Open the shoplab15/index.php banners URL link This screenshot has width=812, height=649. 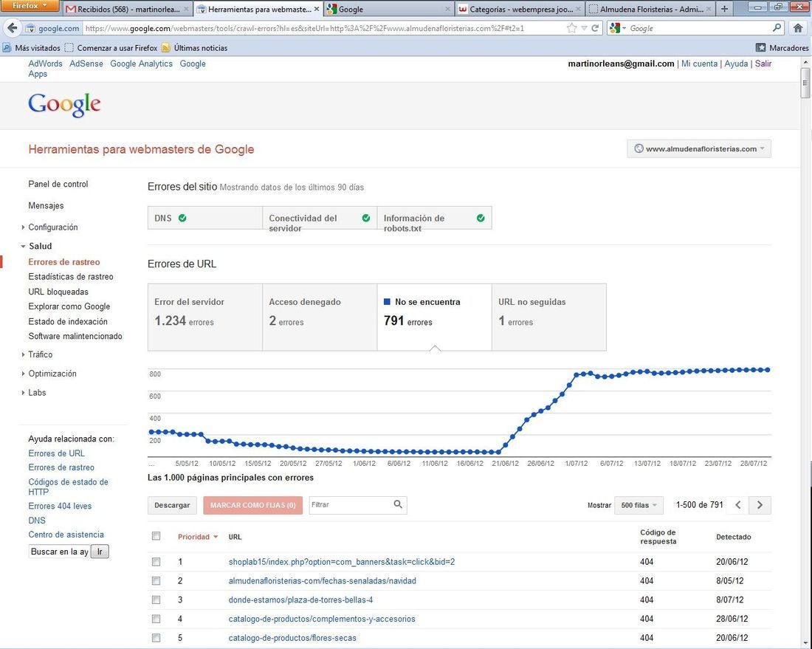(342, 561)
